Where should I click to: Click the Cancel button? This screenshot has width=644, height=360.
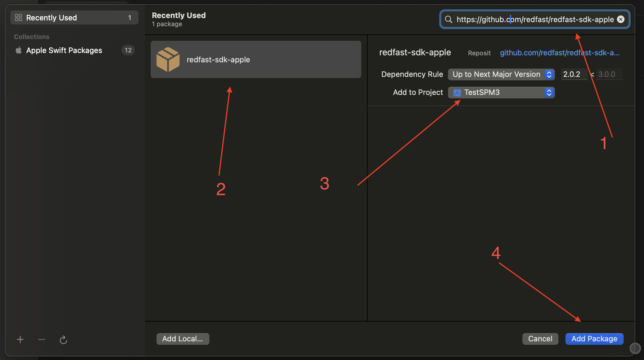tap(540, 339)
